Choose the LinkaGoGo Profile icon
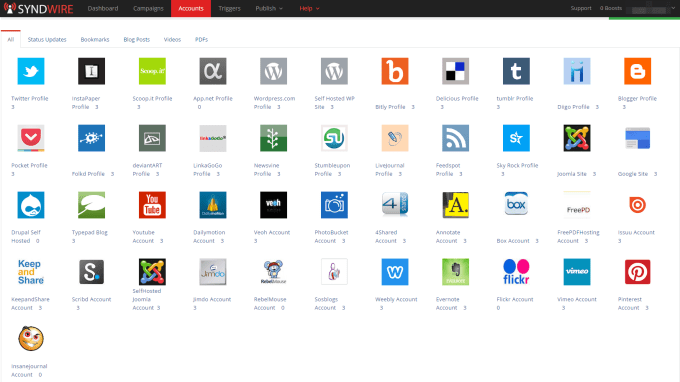Screen dimensions: 680x382 (x=213, y=138)
